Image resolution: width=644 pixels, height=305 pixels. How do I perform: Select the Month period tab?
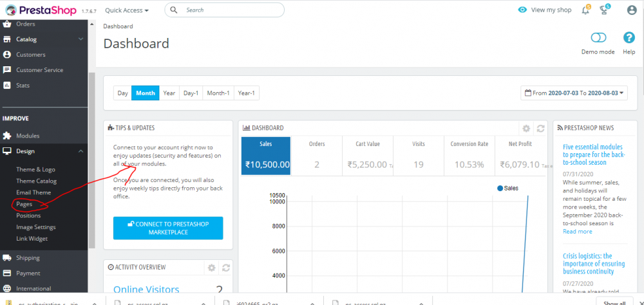click(x=146, y=93)
